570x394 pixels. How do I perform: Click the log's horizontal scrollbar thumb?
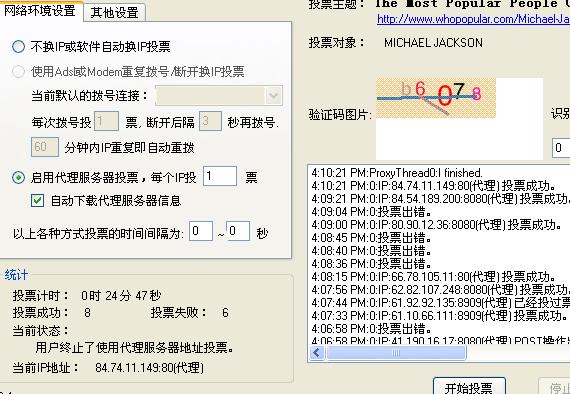coord(396,353)
